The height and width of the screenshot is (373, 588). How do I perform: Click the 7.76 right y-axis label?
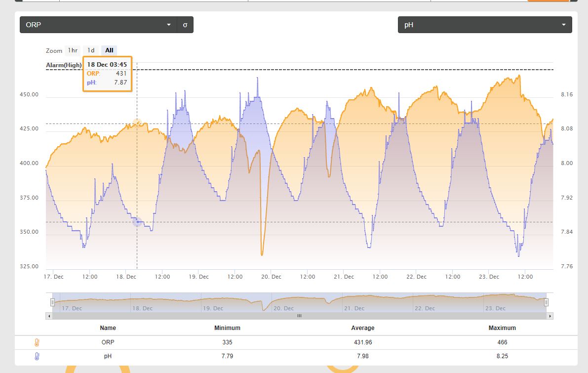567,266
